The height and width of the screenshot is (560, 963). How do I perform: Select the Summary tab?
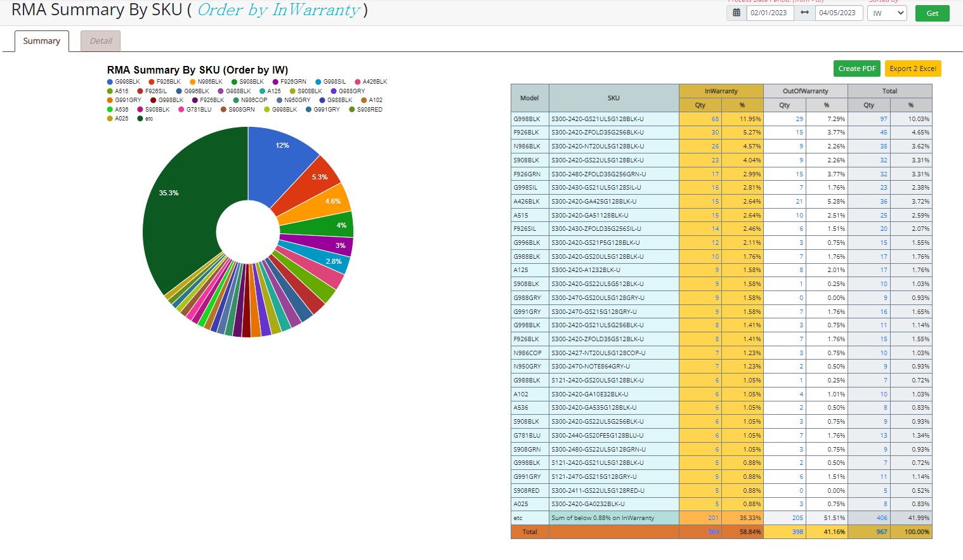(42, 41)
